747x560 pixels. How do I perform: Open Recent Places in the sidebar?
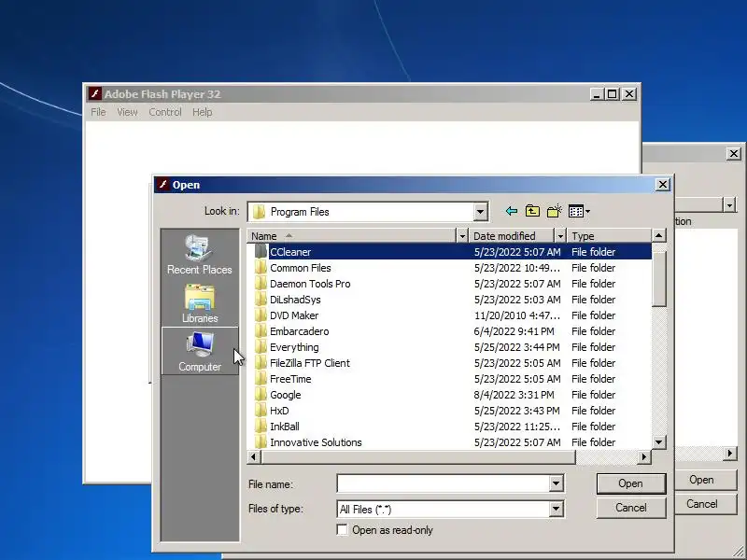click(x=199, y=255)
